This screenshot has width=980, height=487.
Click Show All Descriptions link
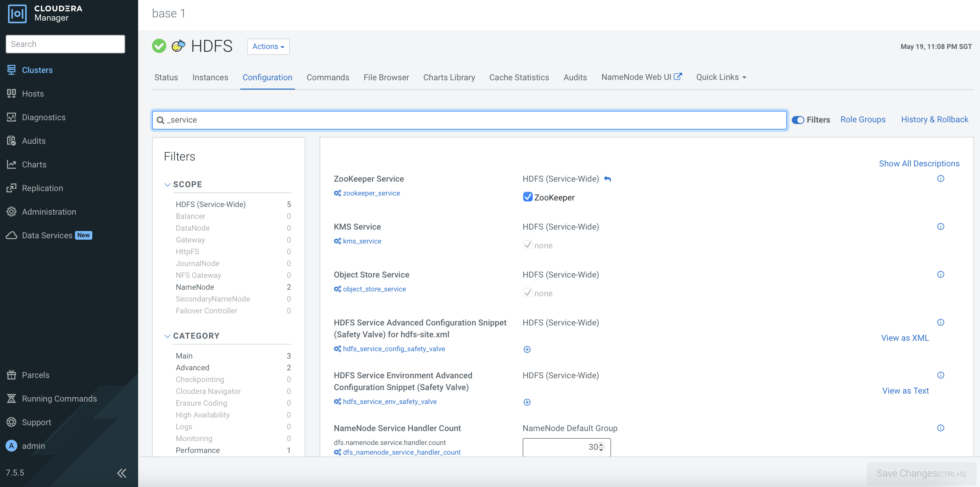(919, 163)
